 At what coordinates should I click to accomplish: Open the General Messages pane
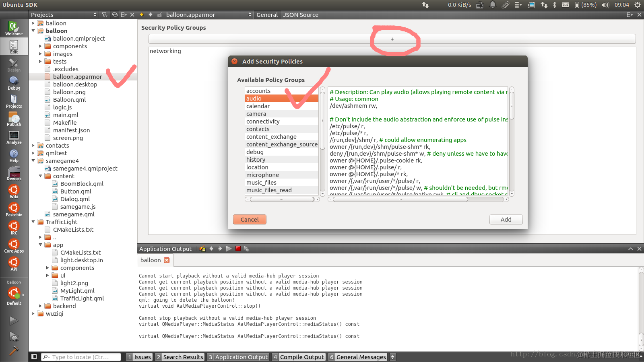coord(358,357)
